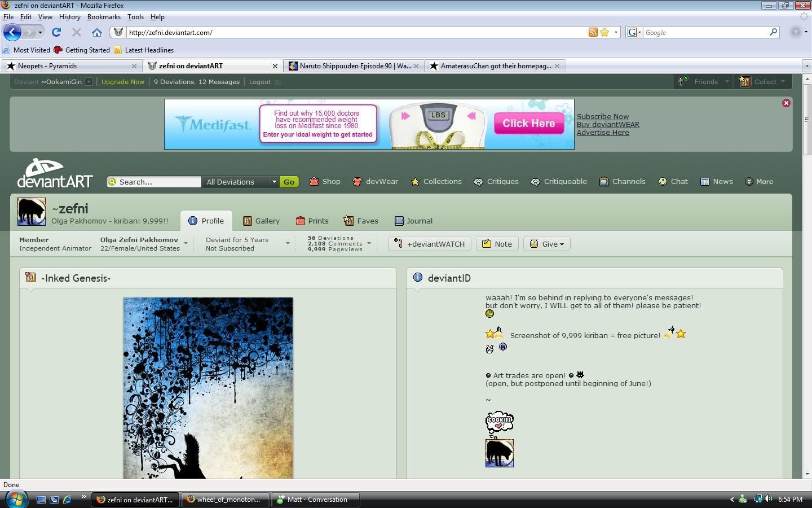Click the deviantART logo
The image size is (812, 508).
[55, 173]
